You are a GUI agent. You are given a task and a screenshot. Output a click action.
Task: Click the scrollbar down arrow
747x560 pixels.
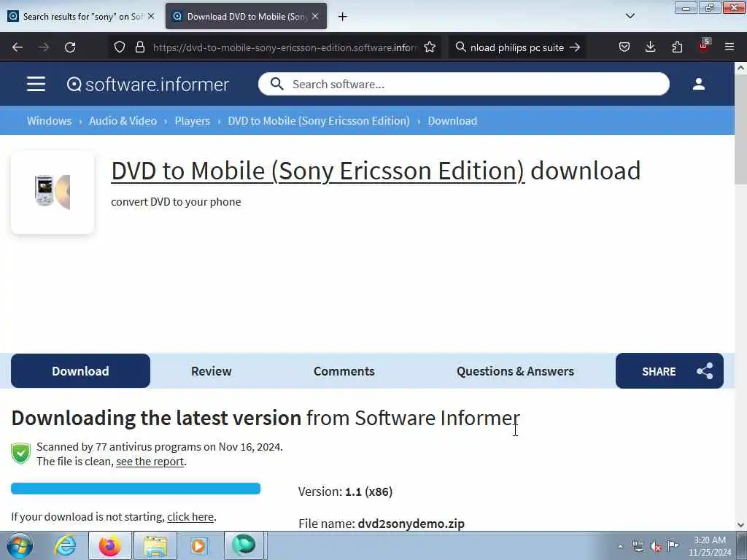pos(740,525)
